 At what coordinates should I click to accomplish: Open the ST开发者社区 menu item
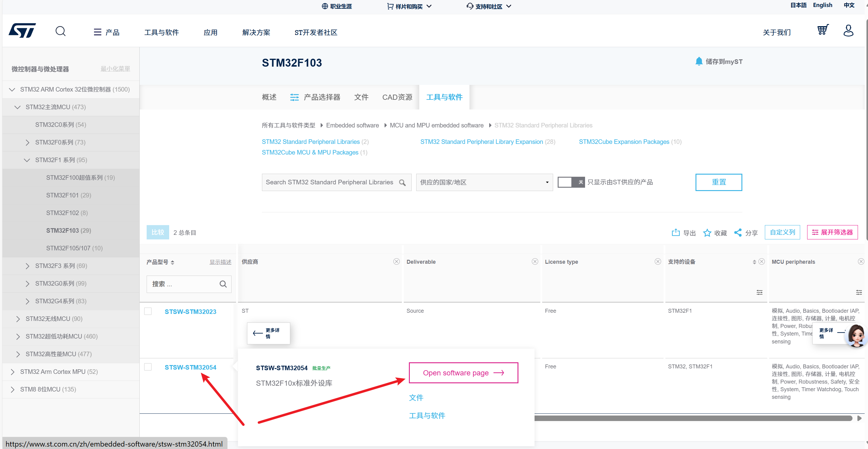[x=316, y=32]
